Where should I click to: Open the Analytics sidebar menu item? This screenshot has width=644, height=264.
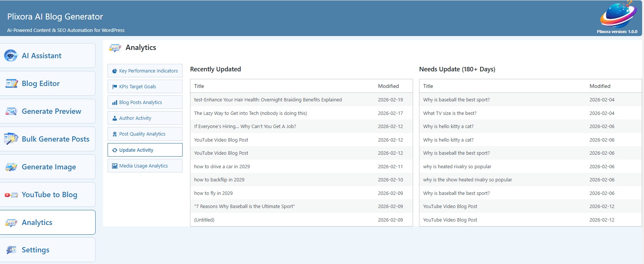(48, 222)
